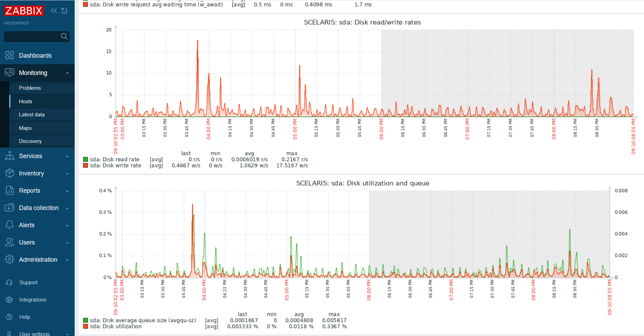This screenshot has width=644, height=336.
Task: Click the hide sidebar icon next to chevrons
Action: click(64, 11)
